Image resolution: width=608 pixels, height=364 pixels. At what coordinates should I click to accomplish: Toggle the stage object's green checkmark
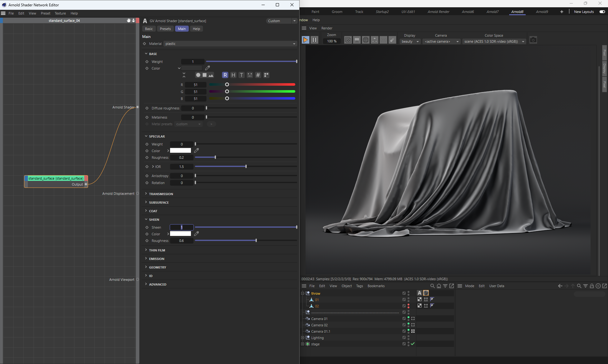tap(413, 344)
